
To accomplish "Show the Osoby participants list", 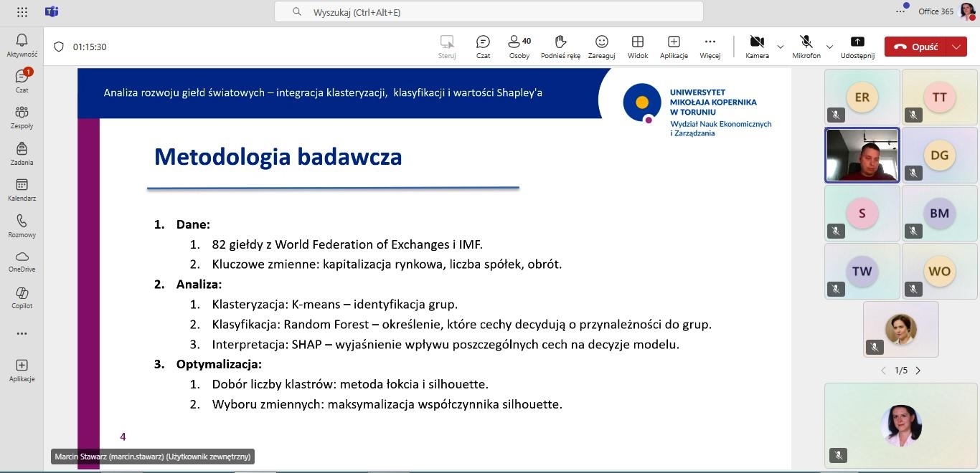I will tap(519, 46).
